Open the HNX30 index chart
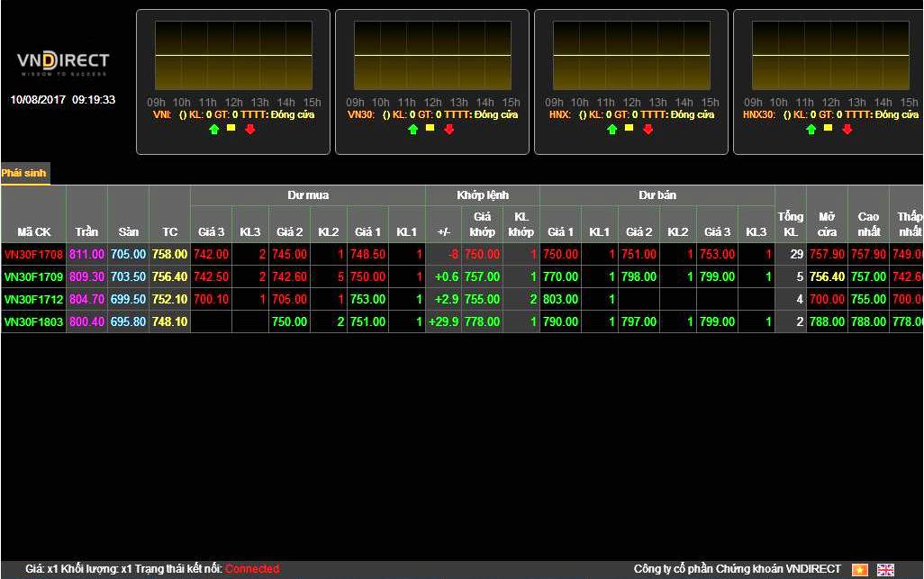 (x=831, y=55)
